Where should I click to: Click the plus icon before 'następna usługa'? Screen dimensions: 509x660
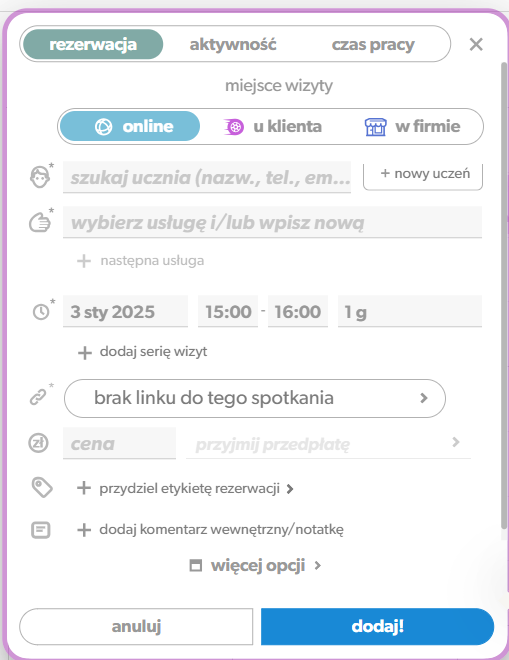pyautogui.click(x=84, y=261)
